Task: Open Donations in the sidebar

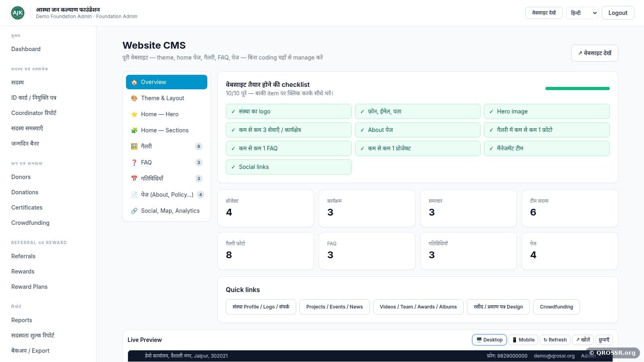Action: point(25,192)
